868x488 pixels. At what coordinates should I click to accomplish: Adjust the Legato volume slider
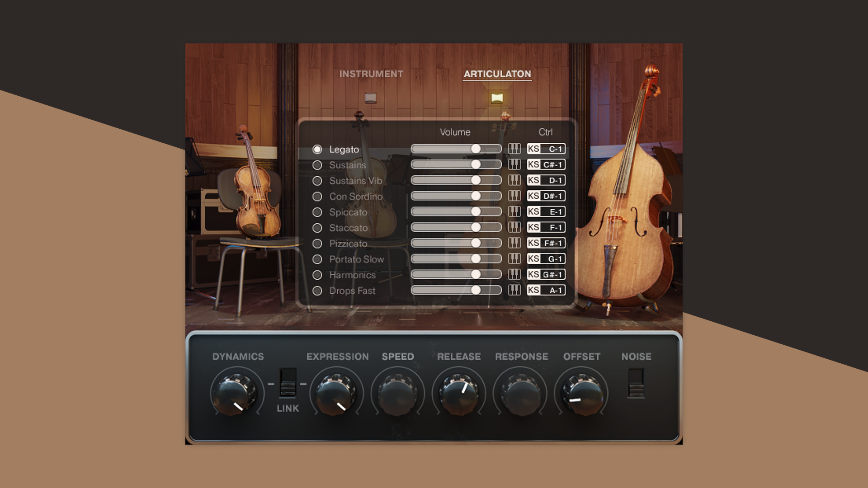pos(476,148)
